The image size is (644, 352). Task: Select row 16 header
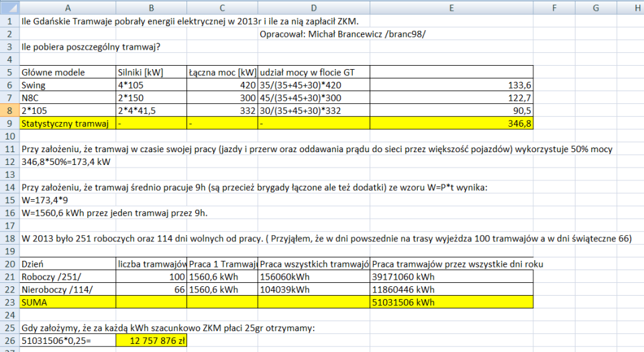pyautogui.click(x=9, y=213)
